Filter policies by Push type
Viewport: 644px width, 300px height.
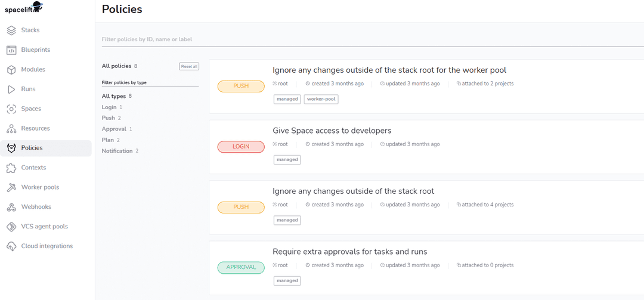pos(109,118)
